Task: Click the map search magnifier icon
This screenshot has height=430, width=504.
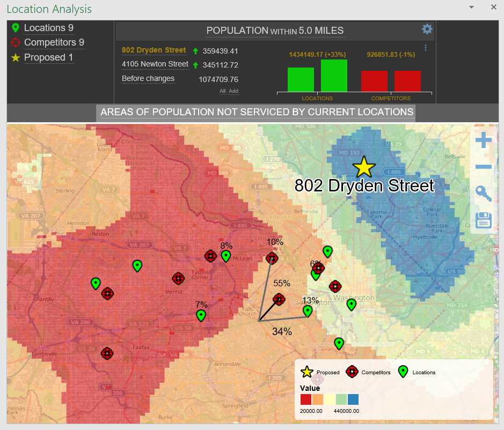Action: click(483, 194)
